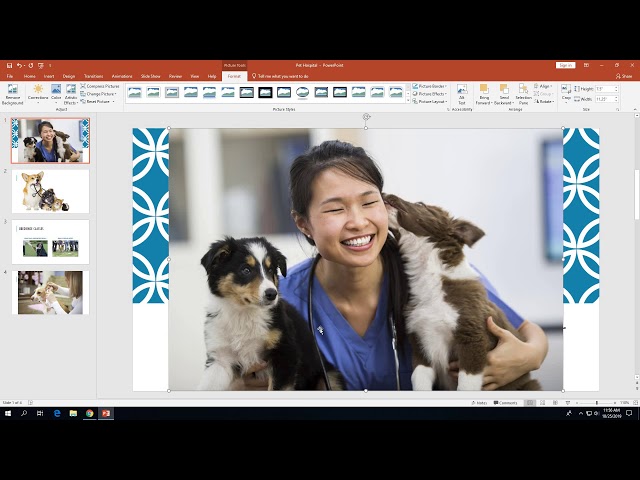Click the Undo arrow icon

pyautogui.click(x=19, y=65)
